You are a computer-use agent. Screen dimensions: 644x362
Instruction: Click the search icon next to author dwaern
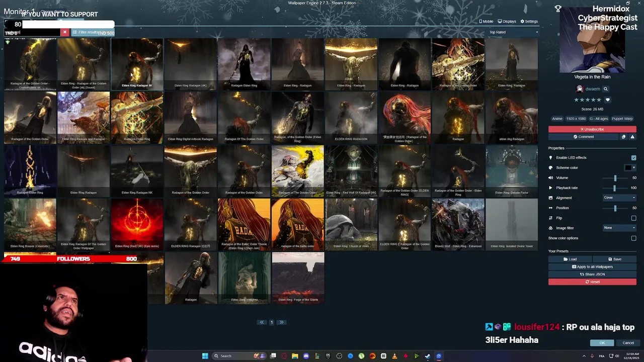point(605,89)
